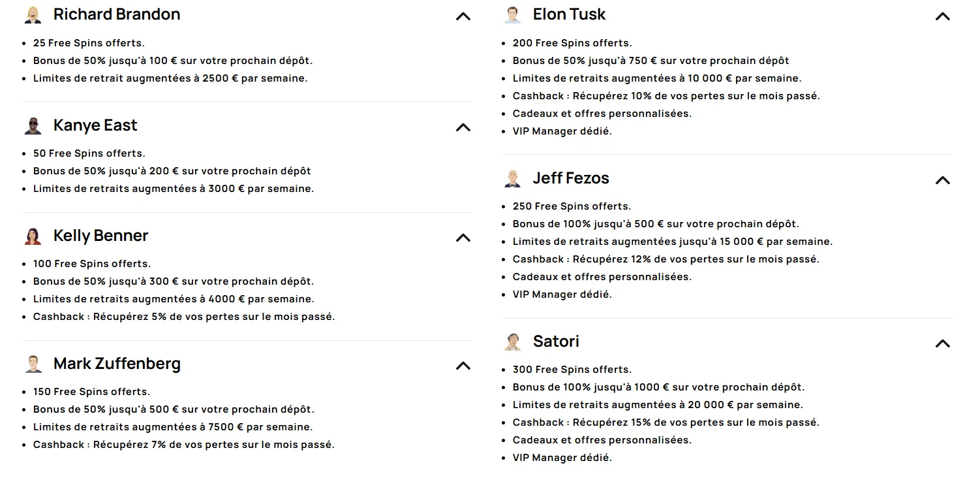Collapse the Satori section chevron
The height and width of the screenshot is (493, 980).
[943, 343]
